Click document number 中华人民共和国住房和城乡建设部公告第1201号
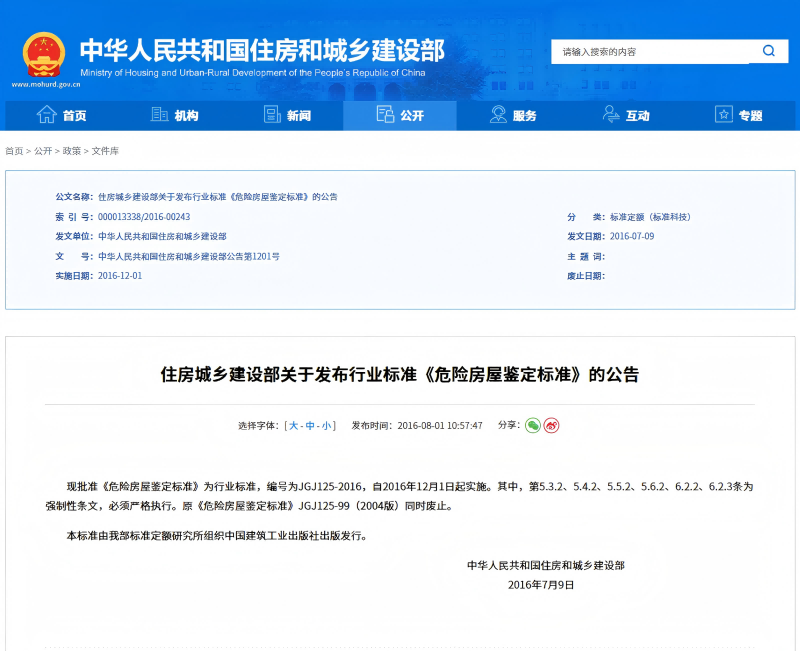The image size is (800, 651). (x=189, y=256)
